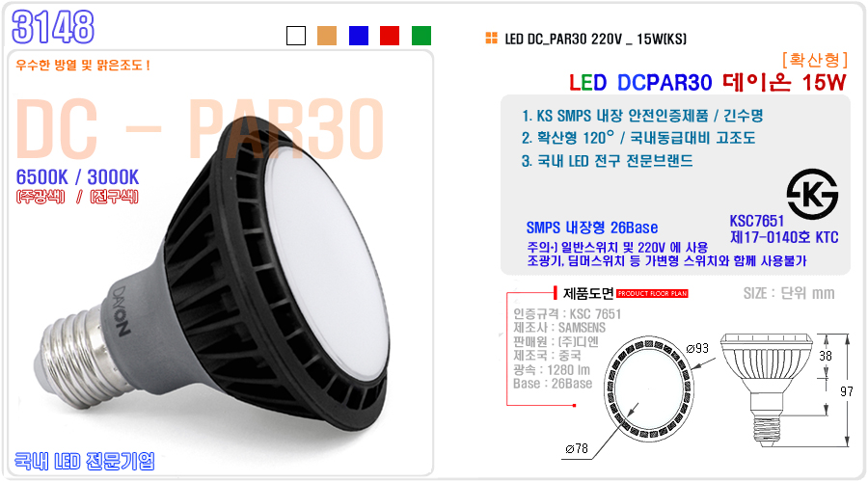Viewport: 868px width, 482px height.
Task: Click the SMPS 내장형 26Base text
Action: [592, 228]
